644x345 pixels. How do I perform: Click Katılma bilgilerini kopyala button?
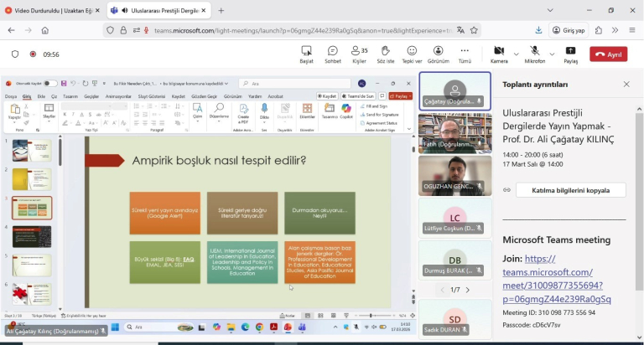[x=570, y=190]
